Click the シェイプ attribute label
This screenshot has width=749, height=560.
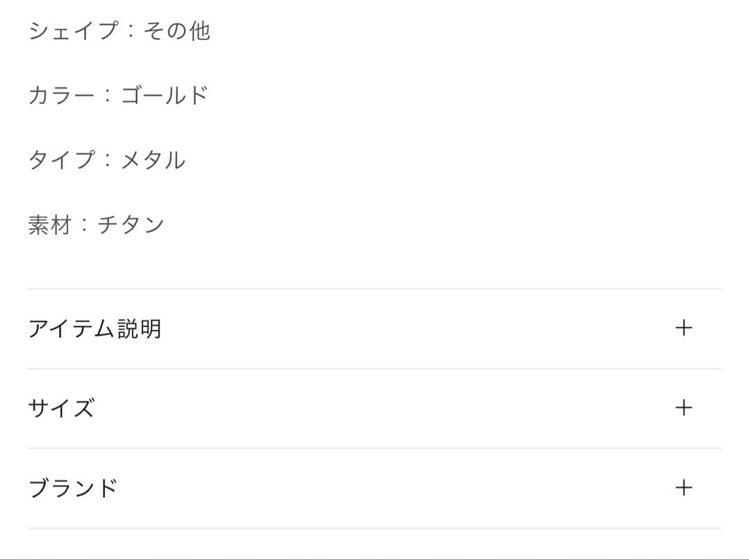tap(73, 31)
